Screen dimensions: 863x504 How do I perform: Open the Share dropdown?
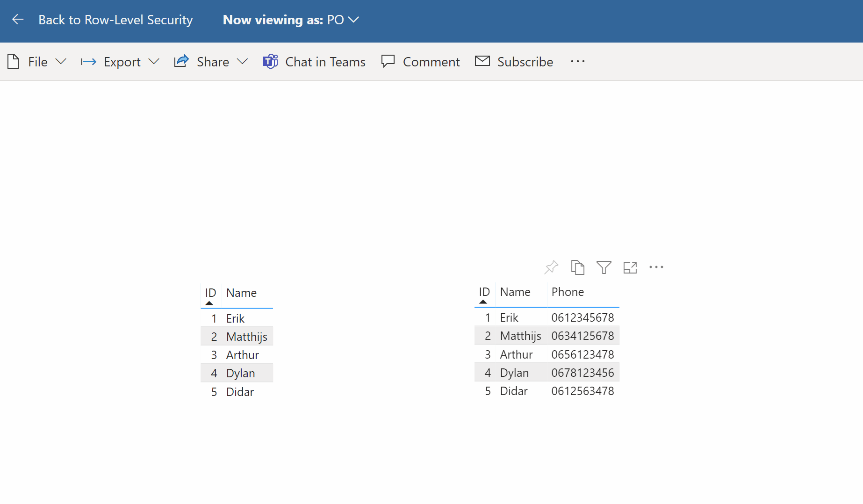click(212, 62)
